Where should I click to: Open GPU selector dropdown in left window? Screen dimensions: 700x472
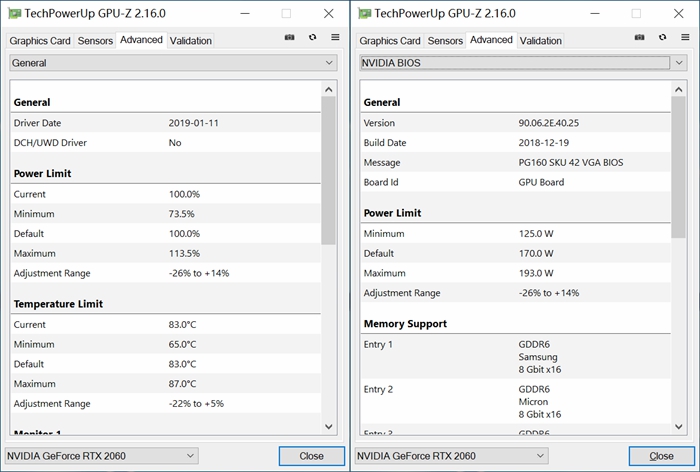101,456
